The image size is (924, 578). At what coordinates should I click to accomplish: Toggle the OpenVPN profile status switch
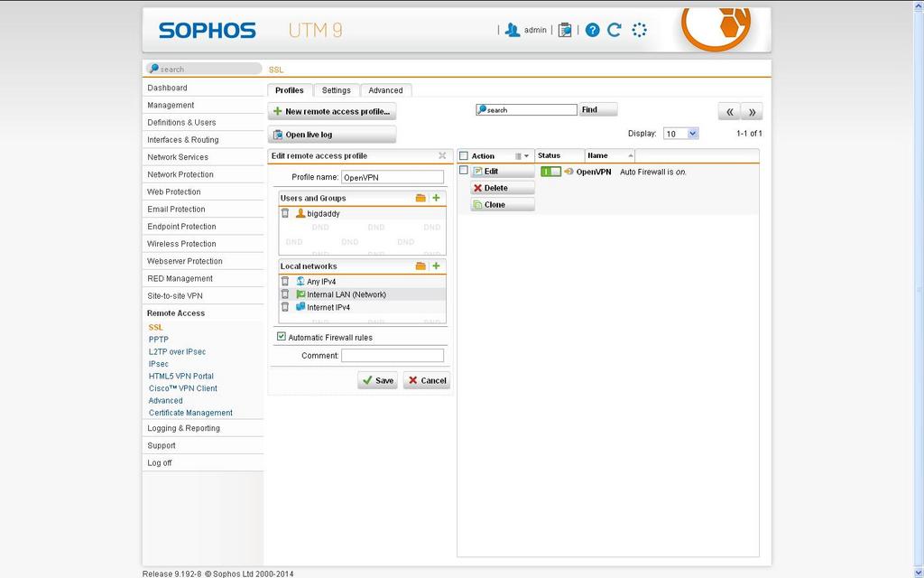click(551, 172)
